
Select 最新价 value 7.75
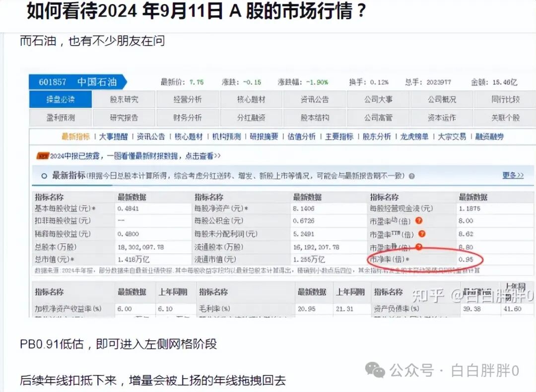(x=197, y=82)
